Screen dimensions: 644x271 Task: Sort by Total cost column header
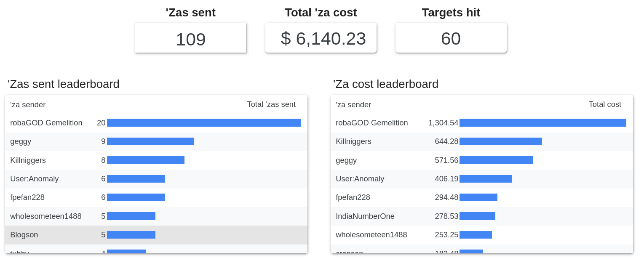(x=604, y=104)
